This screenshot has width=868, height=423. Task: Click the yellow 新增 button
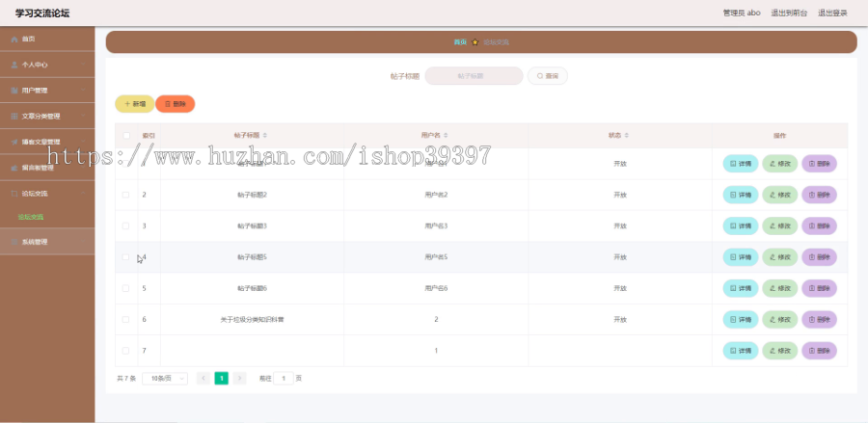pos(134,104)
